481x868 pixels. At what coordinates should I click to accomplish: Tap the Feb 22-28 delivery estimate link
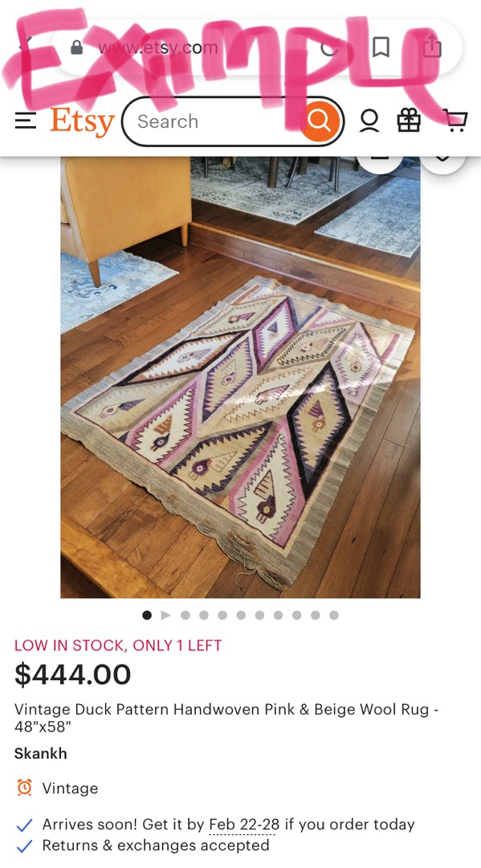click(244, 825)
